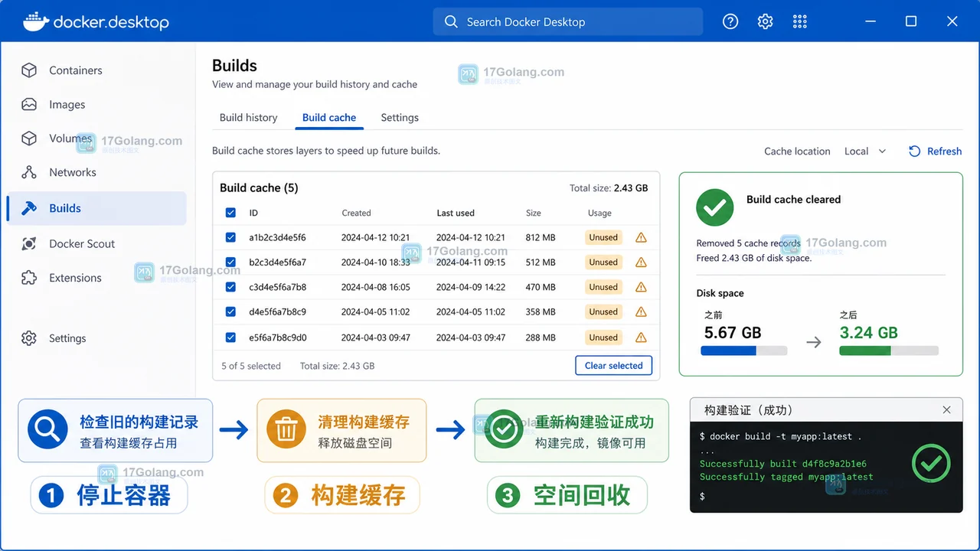
Task: Open the Builds Settings tab
Action: (x=400, y=117)
